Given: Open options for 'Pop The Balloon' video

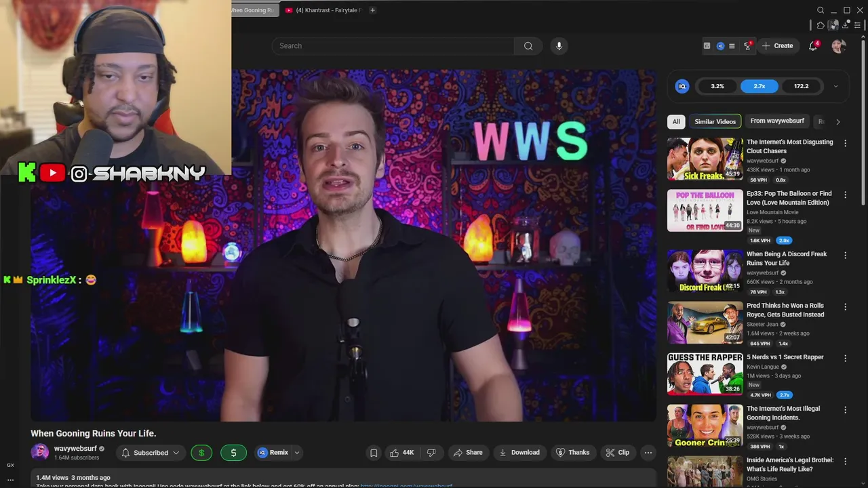Looking at the screenshot, I should tap(845, 195).
